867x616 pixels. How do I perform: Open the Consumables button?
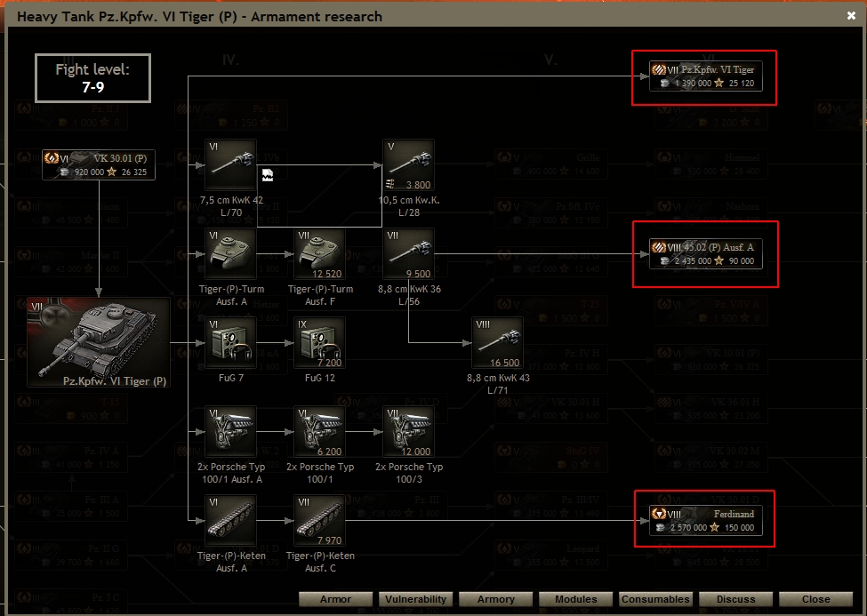click(655, 599)
